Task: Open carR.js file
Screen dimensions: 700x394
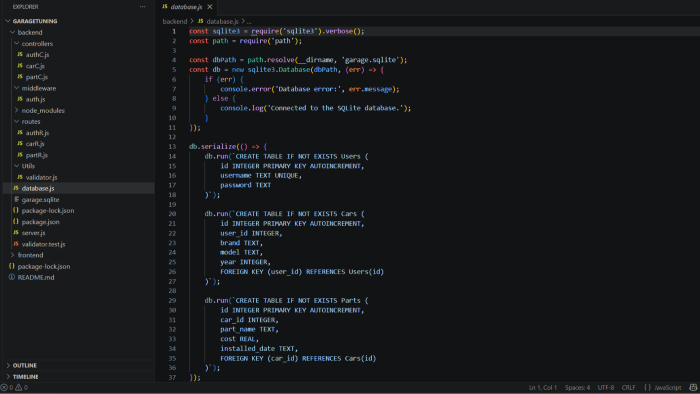Action: [35, 144]
